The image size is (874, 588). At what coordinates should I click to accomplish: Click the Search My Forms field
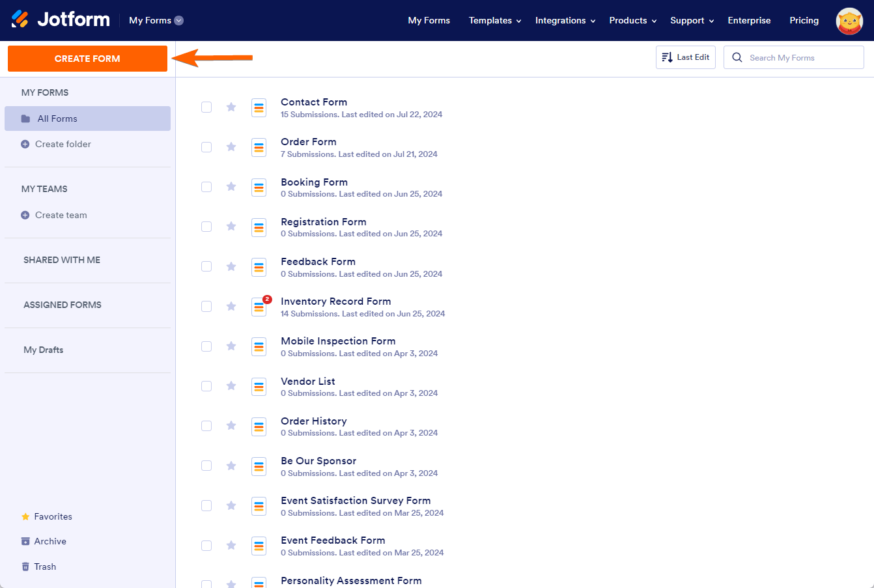point(794,57)
